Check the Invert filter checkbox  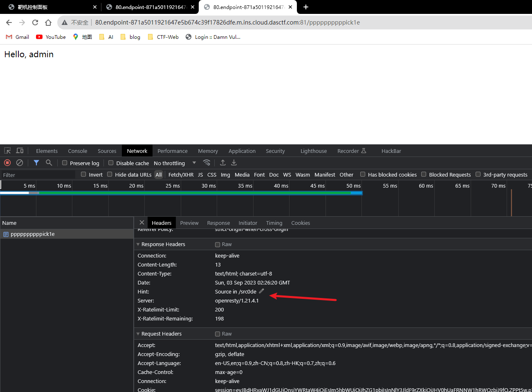[83, 174]
